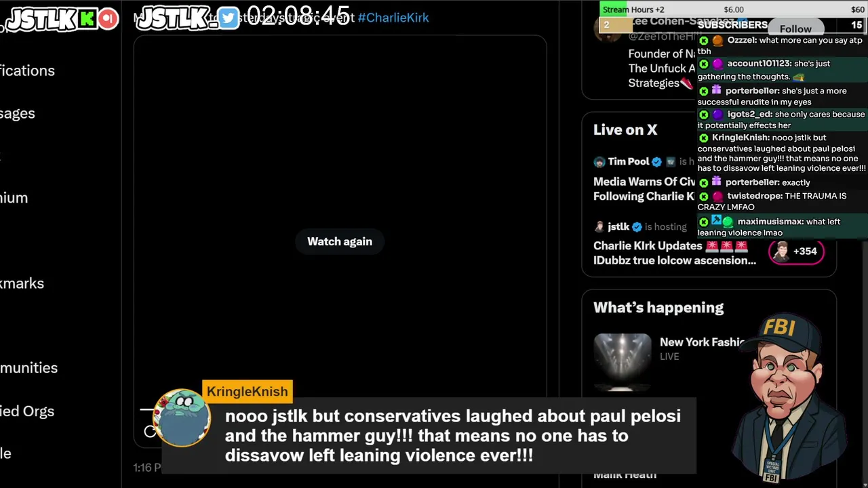The height and width of the screenshot is (488, 868).
Task: Open the #CharlieKirk hashtag link
Action: point(393,18)
